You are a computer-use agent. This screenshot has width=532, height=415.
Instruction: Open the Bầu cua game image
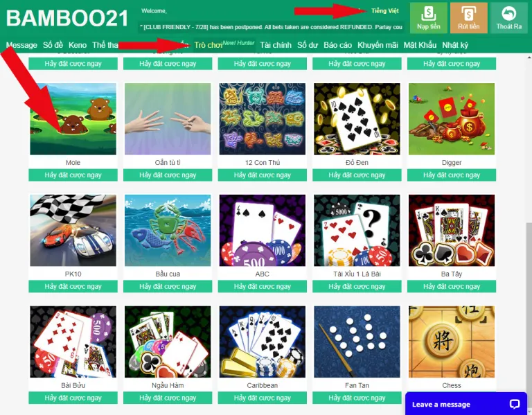(168, 231)
